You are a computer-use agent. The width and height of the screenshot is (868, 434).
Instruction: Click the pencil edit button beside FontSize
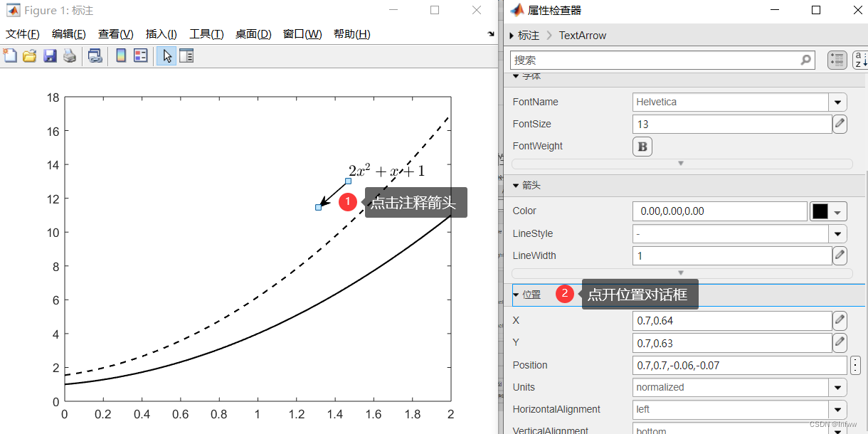[840, 124]
